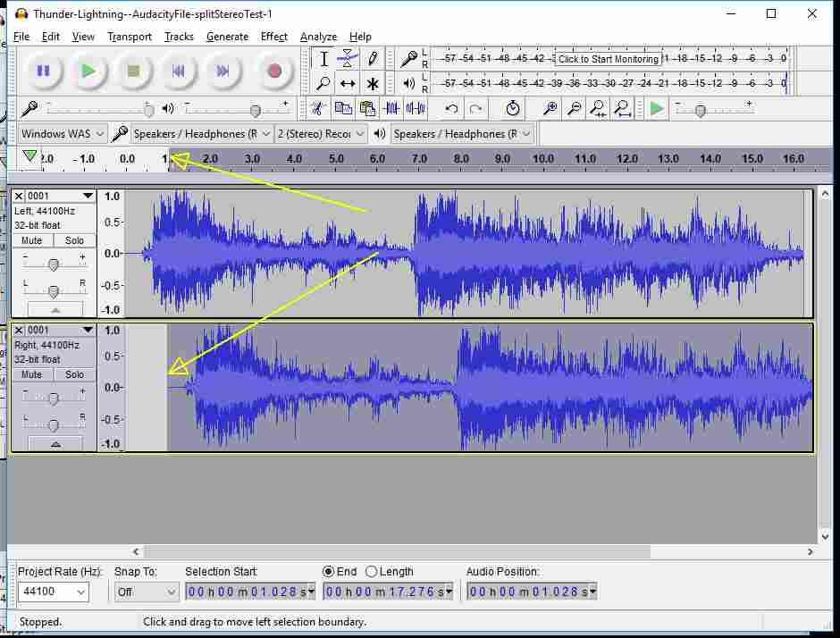This screenshot has width=840, height=638.
Task: Click the Left track gain slider
Action: click(x=54, y=264)
